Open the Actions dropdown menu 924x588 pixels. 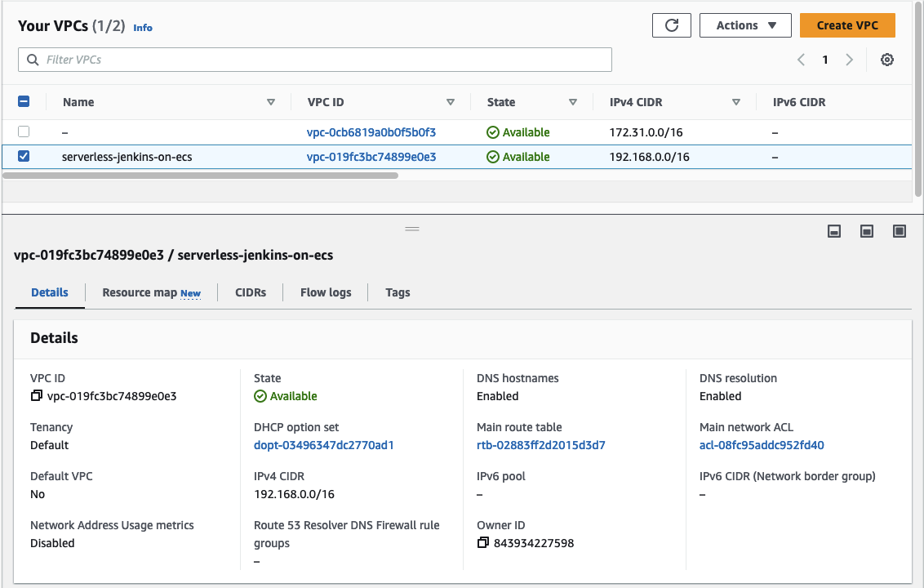[745, 25]
